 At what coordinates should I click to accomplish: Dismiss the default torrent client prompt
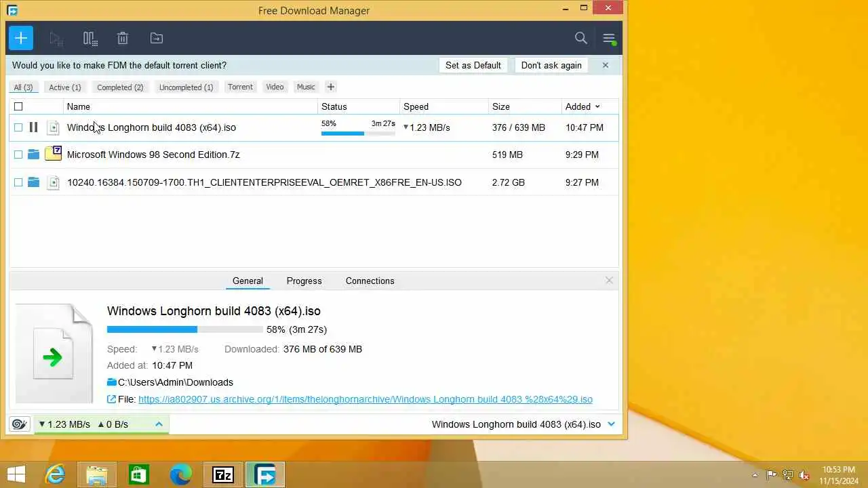606,65
